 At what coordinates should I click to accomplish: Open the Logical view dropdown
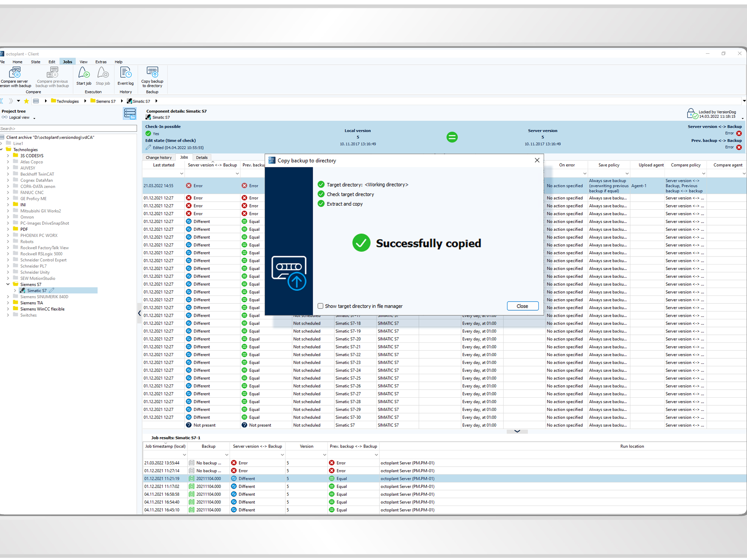tap(34, 118)
